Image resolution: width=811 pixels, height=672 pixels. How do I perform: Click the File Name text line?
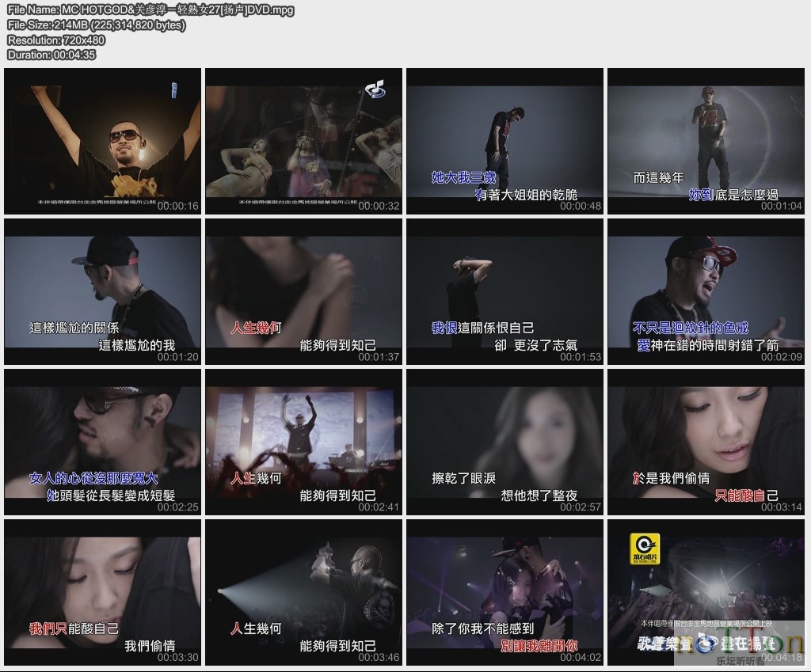(x=150, y=9)
